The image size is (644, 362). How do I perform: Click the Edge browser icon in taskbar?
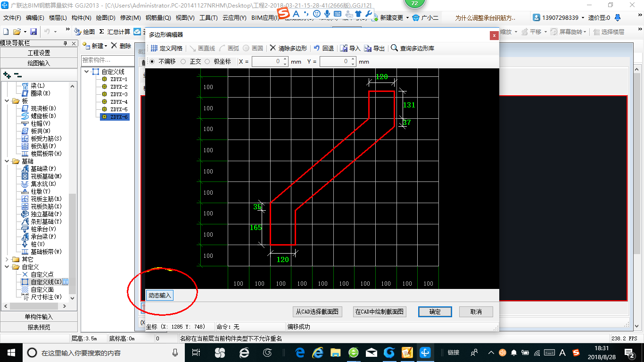[x=300, y=352]
